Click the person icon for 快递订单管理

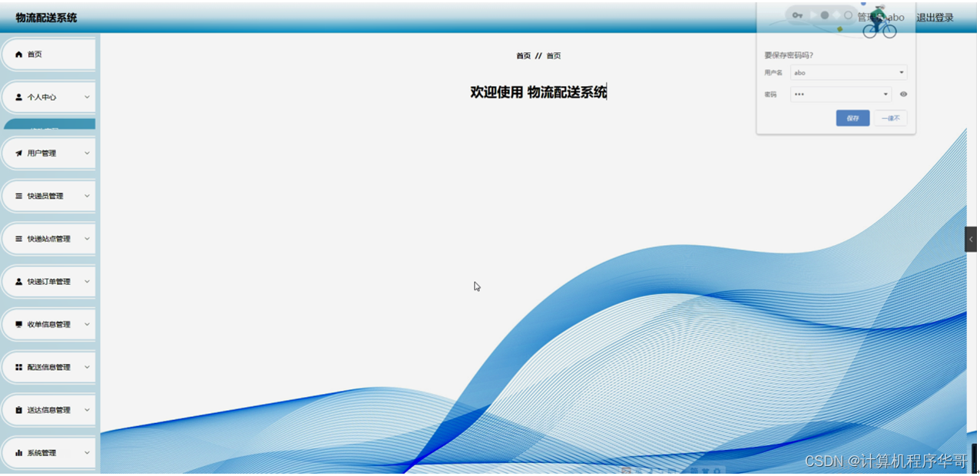19,282
